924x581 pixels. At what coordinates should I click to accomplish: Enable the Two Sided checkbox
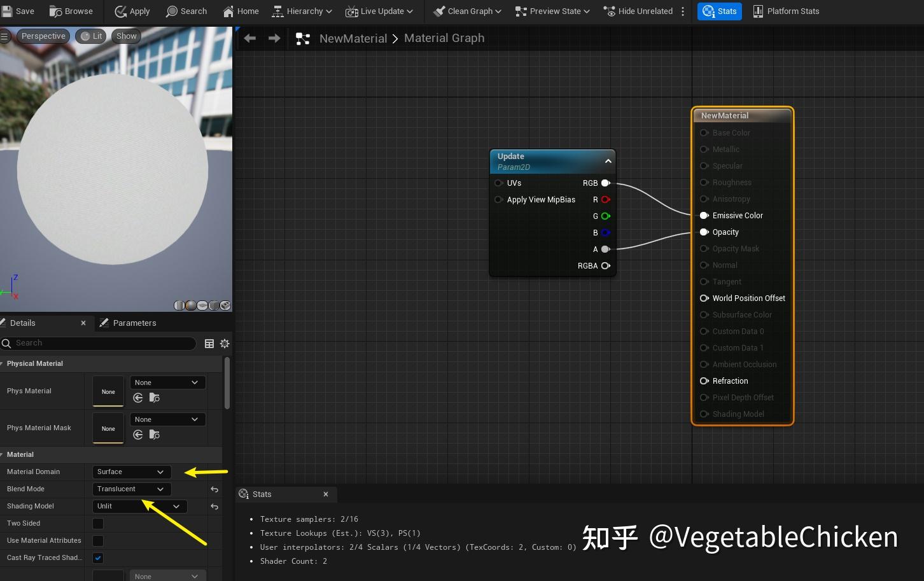tap(97, 523)
